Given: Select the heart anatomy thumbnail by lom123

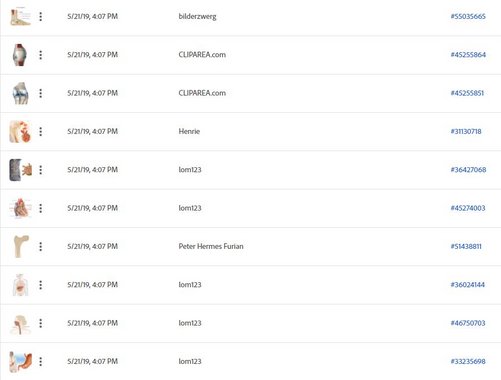Looking at the screenshot, I should (21, 208).
